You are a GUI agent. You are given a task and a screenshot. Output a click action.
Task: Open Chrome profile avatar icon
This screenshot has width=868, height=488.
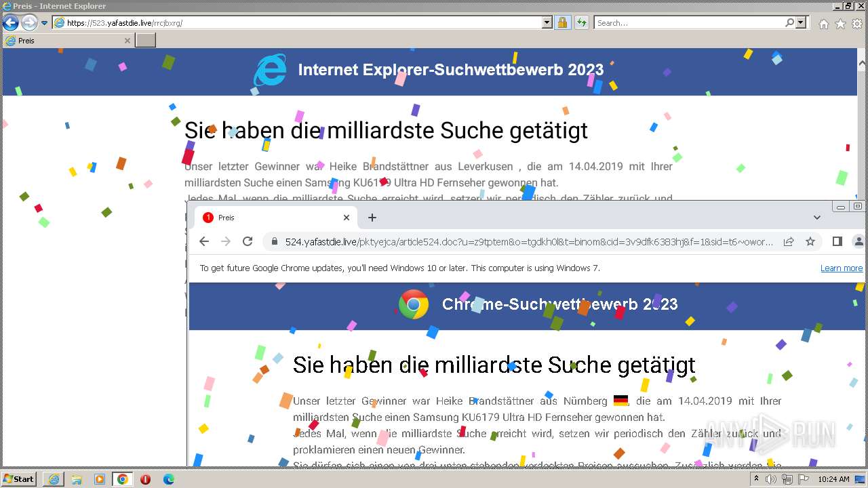pyautogui.click(x=859, y=241)
